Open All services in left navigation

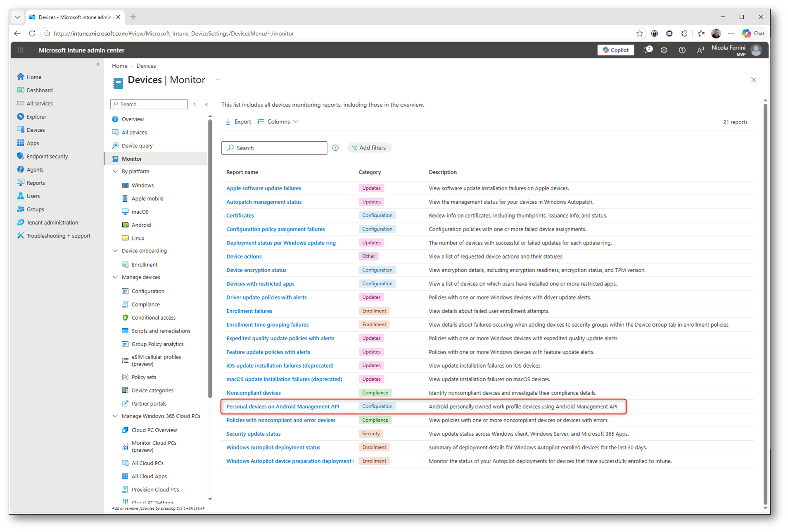(40, 103)
